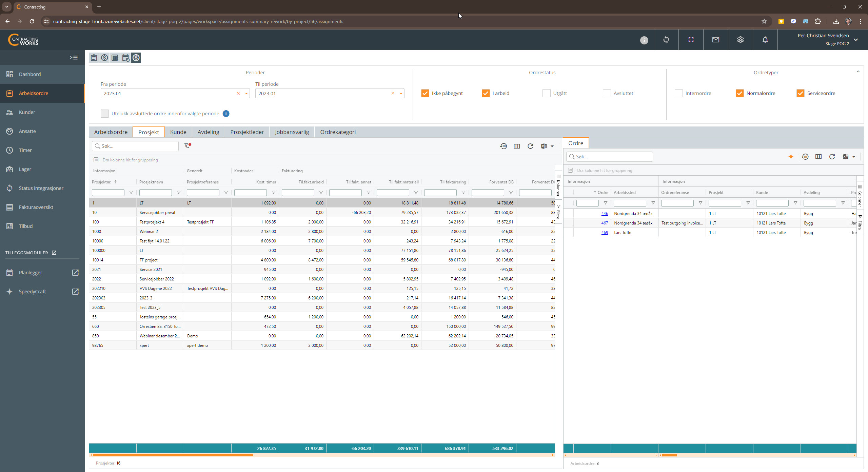Open the Til periode dropdown arrow
Screen dimensions: 868x472
pyautogui.click(x=401, y=94)
